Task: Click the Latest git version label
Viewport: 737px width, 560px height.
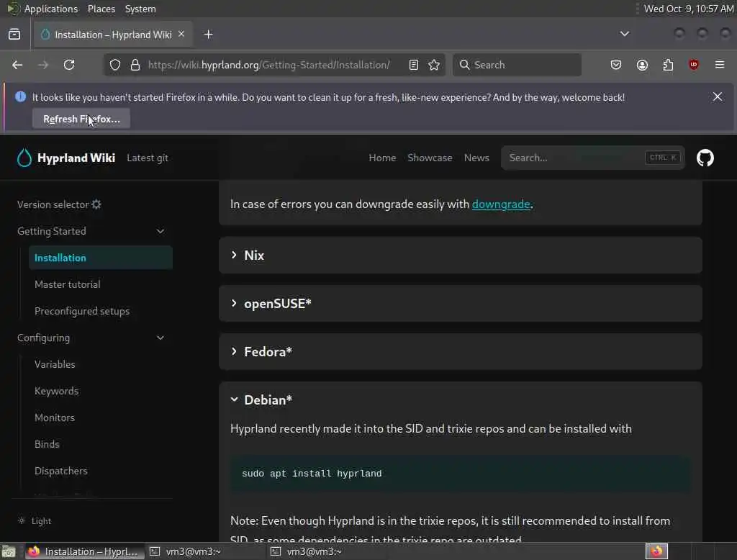Action: point(148,158)
